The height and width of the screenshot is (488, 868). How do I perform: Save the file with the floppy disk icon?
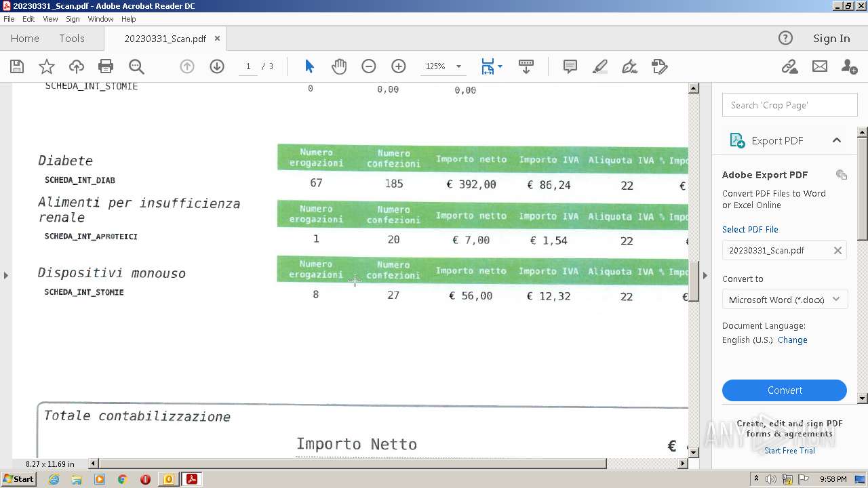(x=17, y=66)
